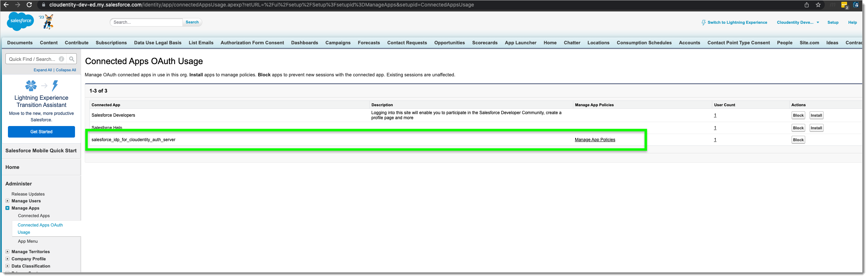Open the Accounts tab
Image resolution: width=868 pixels, height=278 pixels.
click(x=689, y=42)
